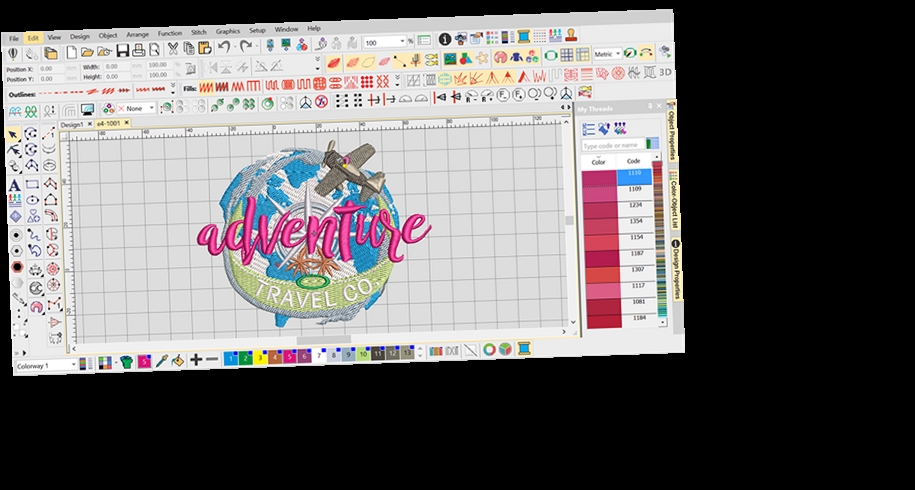Select thread code 1110 row
The height and width of the screenshot is (490, 915).
pyautogui.click(x=617, y=177)
